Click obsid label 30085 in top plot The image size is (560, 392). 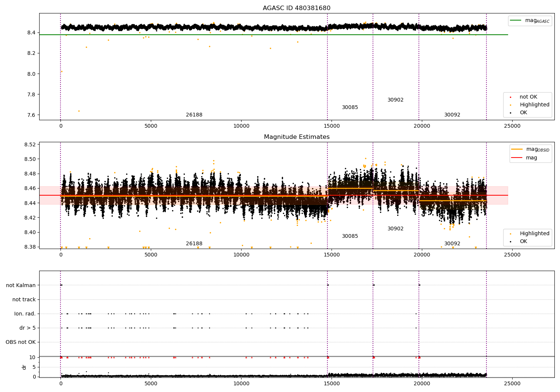[x=350, y=108]
